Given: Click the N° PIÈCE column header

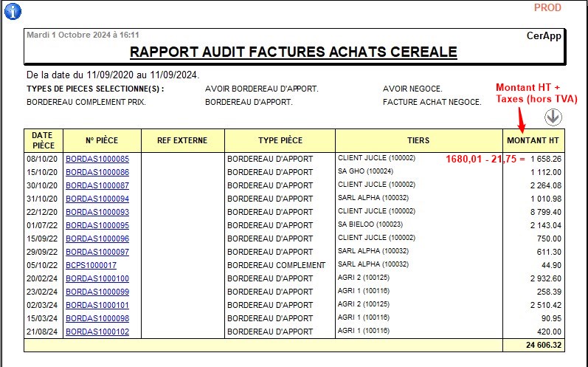Looking at the screenshot, I should [x=102, y=140].
